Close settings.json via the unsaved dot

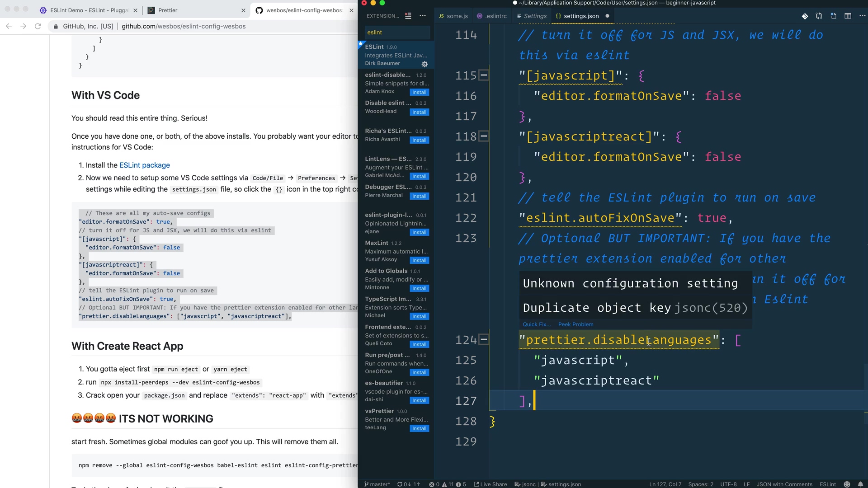(x=607, y=16)
